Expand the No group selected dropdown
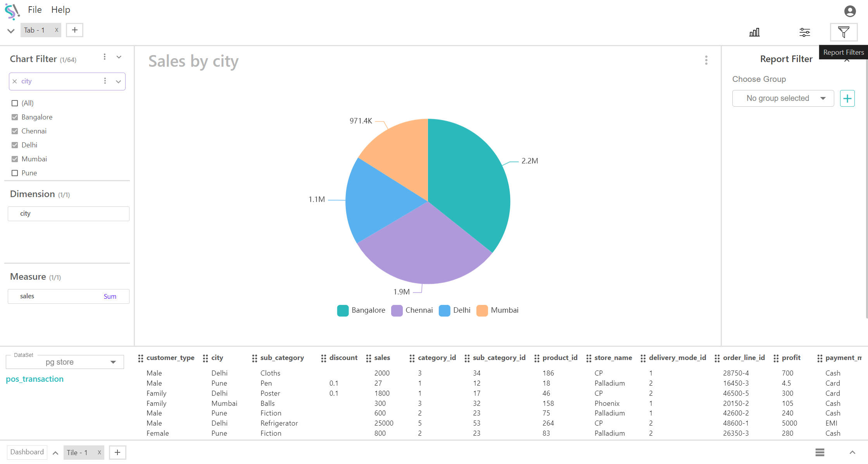Screen dimensions: 868x464 click(x=783, y=98)
